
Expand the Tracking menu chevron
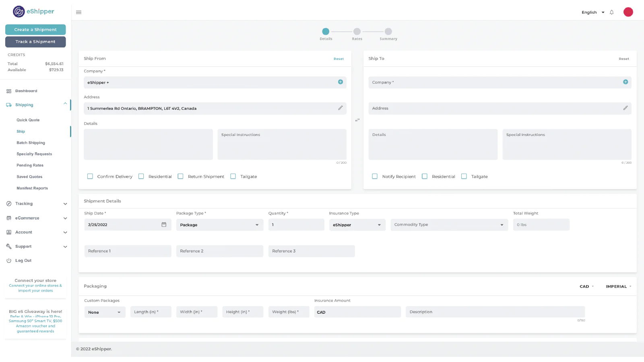pos(65,204)
